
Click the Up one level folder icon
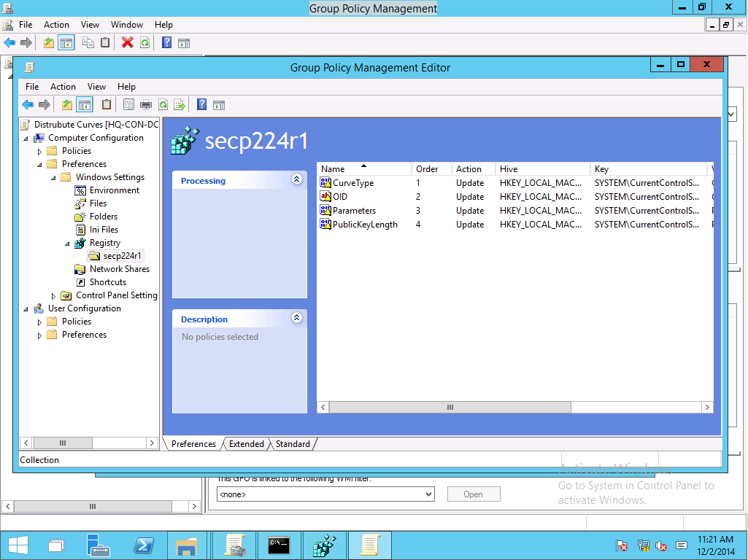67,104
